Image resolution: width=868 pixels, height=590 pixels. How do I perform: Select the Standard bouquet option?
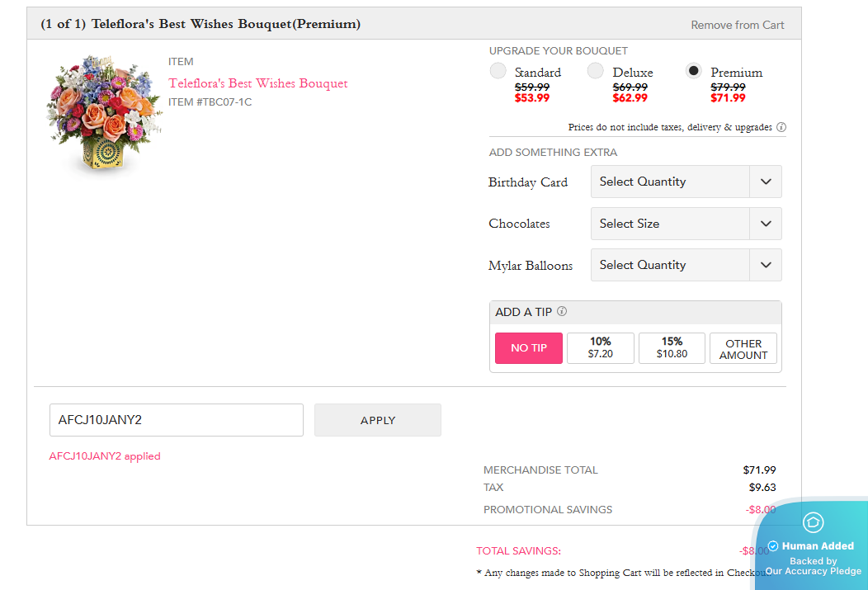point(498,71)
